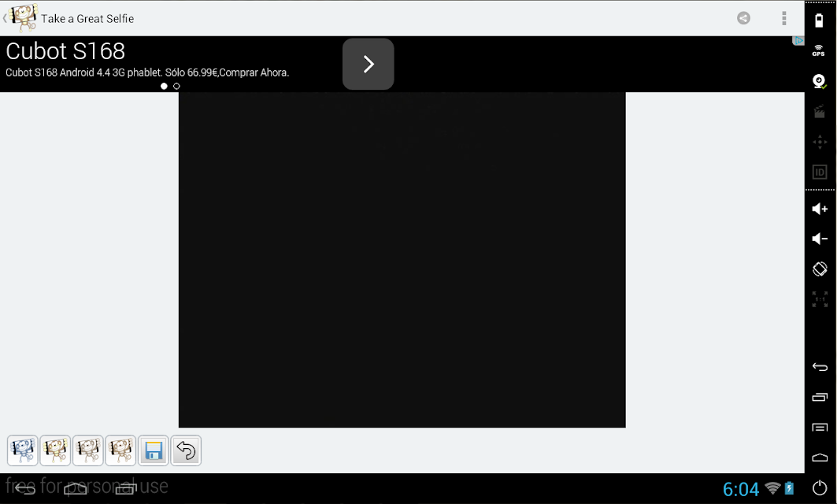
Task: Click the menu key icon in the Genymotion sidebar
Action: point(820,427)
